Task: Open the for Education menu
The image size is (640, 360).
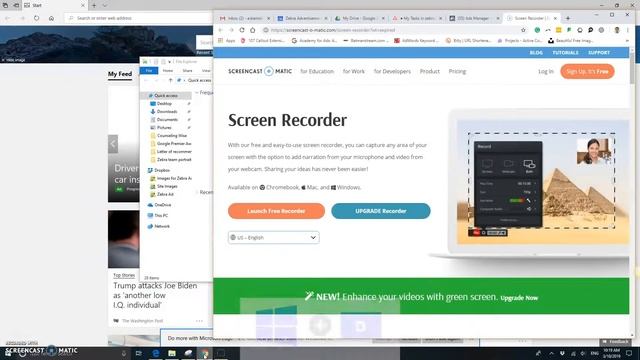Action: pos(317,71)
